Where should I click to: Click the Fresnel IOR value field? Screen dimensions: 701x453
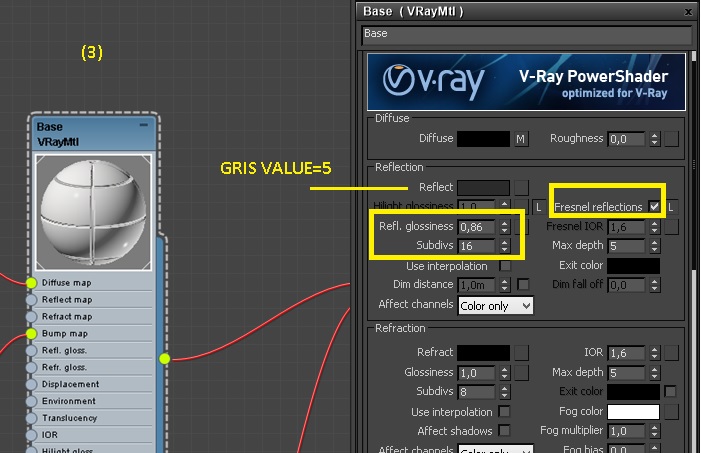pyautogui.click(x=627, y=227)
